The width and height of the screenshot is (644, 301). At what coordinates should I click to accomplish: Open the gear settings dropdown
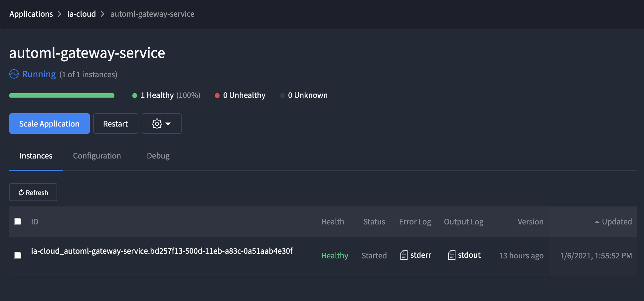[162, 124]
